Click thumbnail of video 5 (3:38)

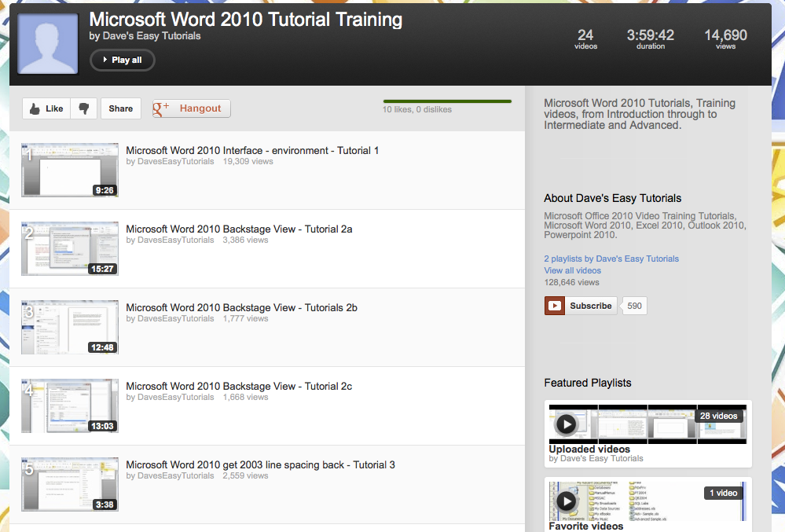(70, 484)
